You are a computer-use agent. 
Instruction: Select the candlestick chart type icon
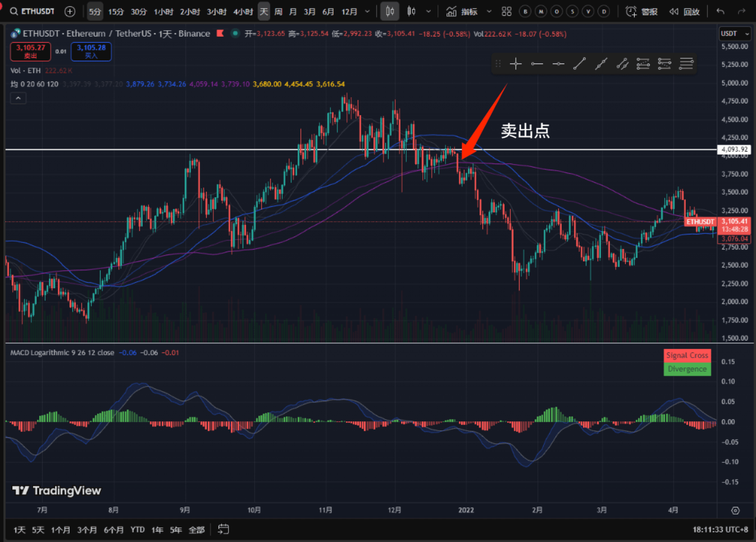coord(389,11)
